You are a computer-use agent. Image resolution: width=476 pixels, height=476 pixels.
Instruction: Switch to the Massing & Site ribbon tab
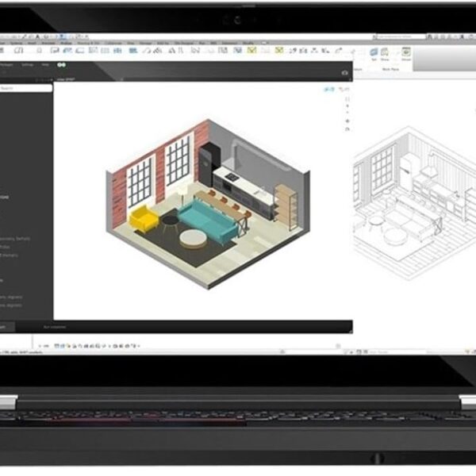click(x=88, y=43)
